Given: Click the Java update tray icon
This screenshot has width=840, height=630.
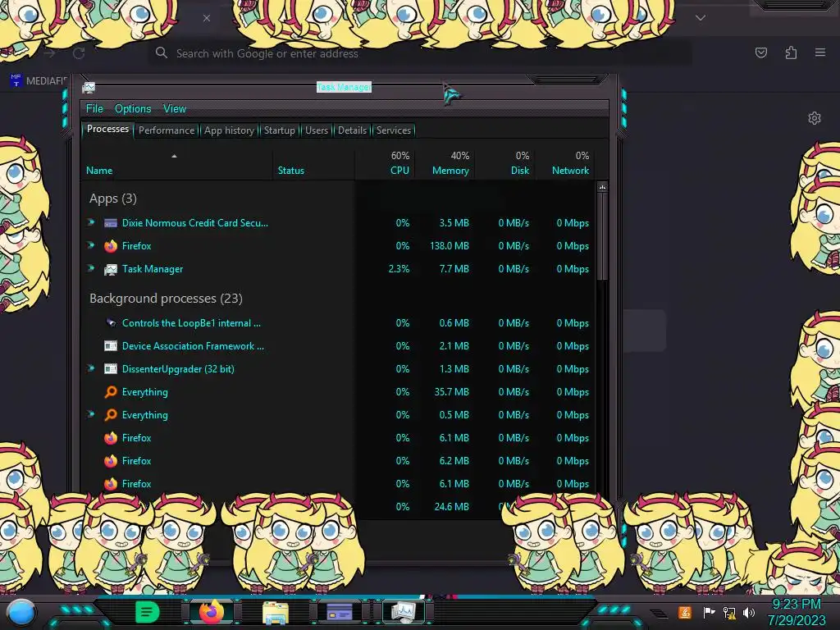Looking at the screenshot, I should click(x=685, y=612).
